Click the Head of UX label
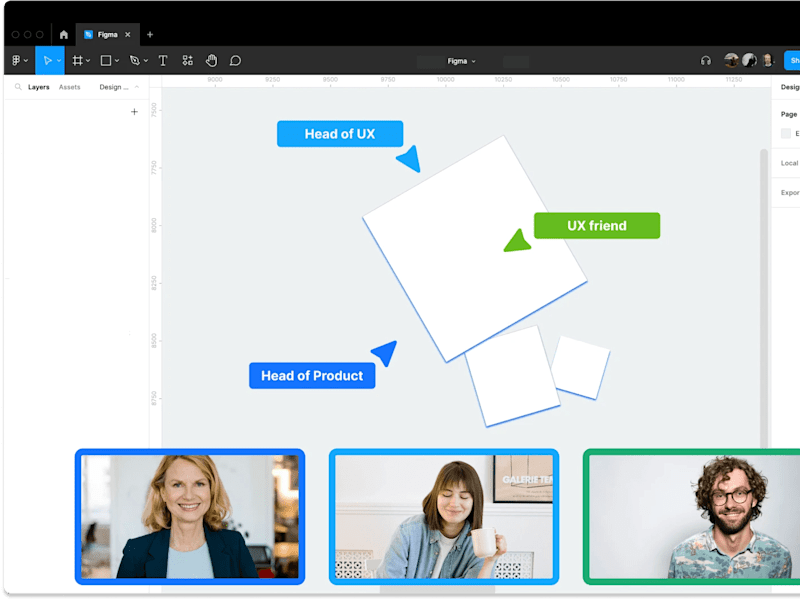The width and height of the screenshot is (800, 600). click(340, 134)
